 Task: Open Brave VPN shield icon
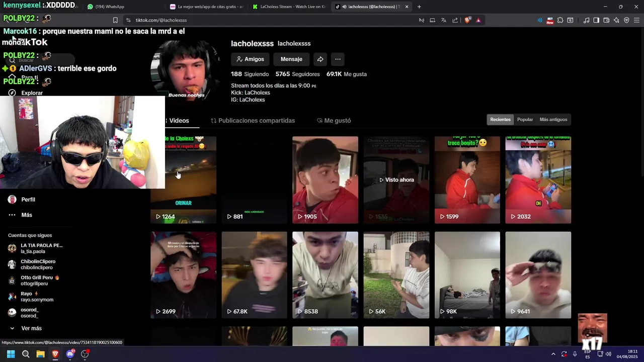pyautogui.click(x=626, y=20)
